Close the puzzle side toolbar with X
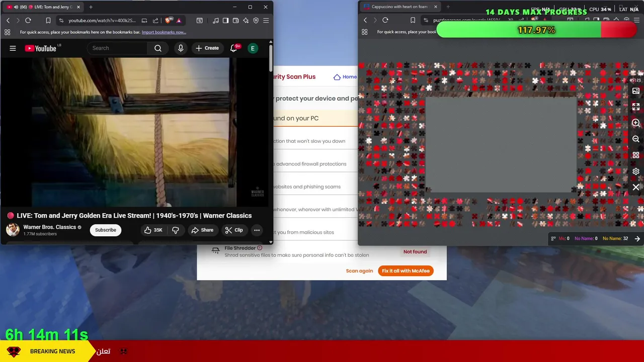 click(x=636, y=188)
